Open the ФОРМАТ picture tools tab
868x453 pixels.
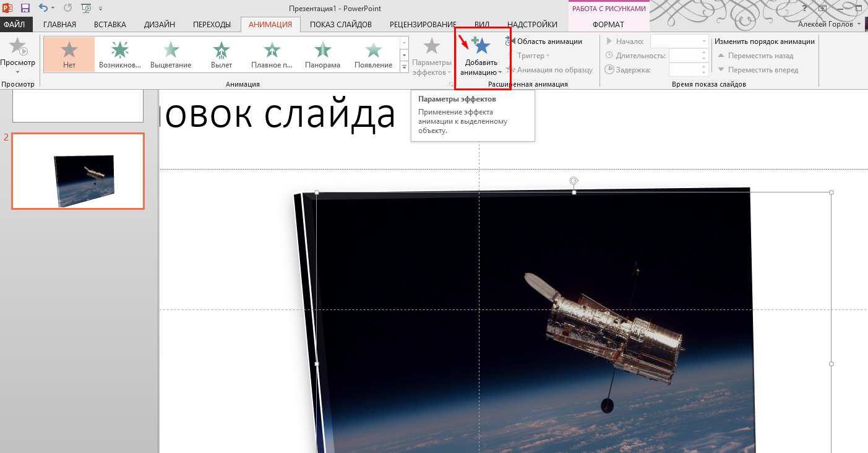608,25
